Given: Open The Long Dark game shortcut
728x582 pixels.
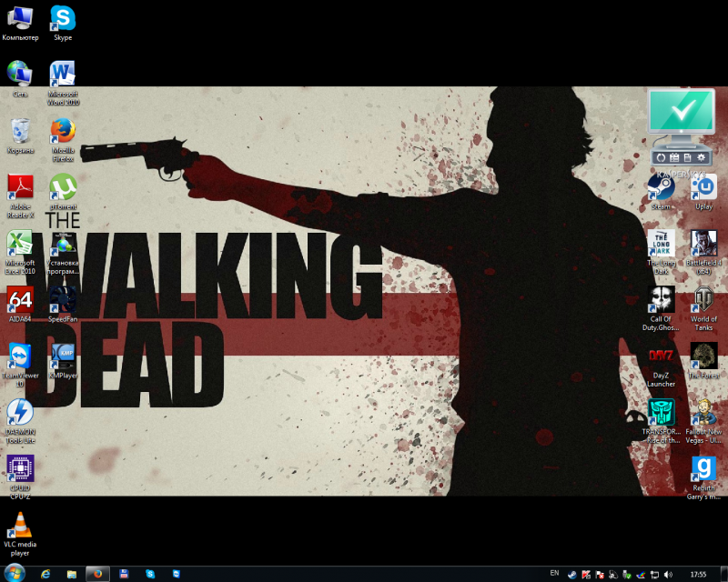Looking at the screenshot, I should click(661, 253).
